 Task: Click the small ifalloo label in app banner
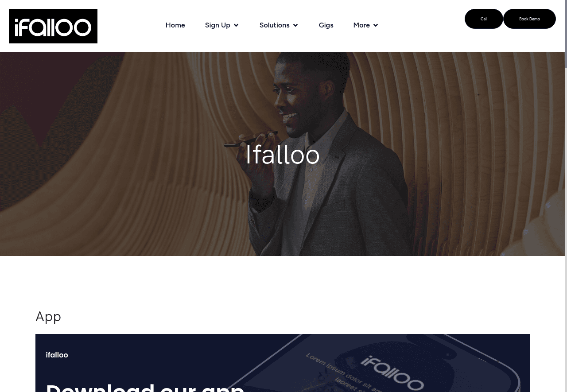57,355
